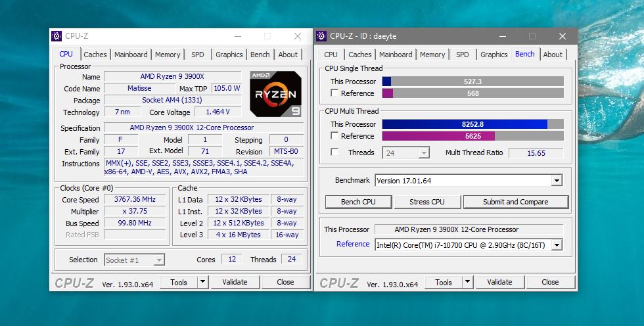
Task: Toggle the Single Thread Reference checkbox
Action: pyautogui.click(x=334, y=93)
